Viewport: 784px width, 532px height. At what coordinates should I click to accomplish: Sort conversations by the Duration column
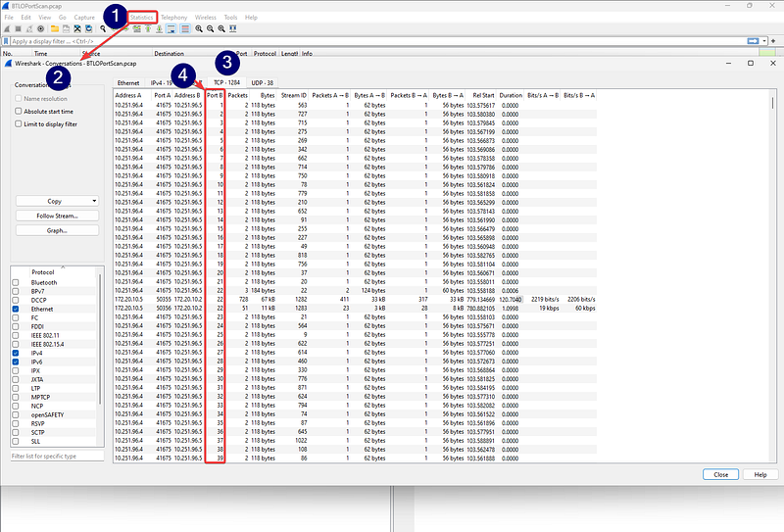[x=511, y=95]
